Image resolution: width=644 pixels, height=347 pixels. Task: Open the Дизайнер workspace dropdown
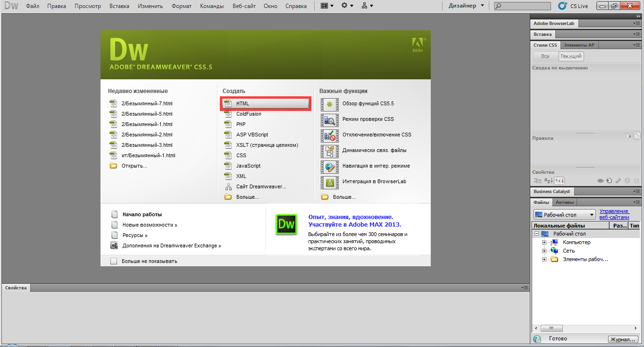466,6
